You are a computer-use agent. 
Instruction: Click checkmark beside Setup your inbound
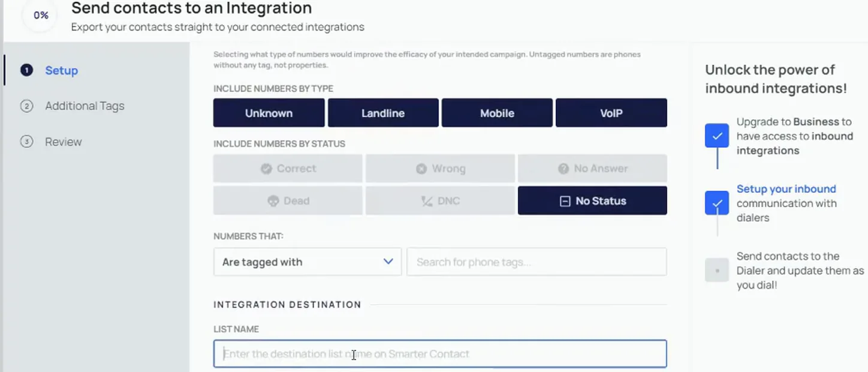click(x=717, y=203)
